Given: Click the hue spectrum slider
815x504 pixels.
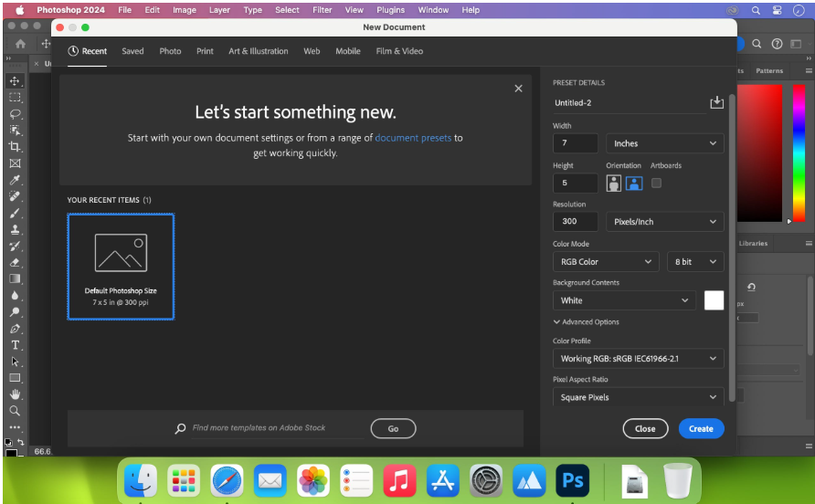Looking at the screenshot, I should pyautogui.click(x=799, y=153).
